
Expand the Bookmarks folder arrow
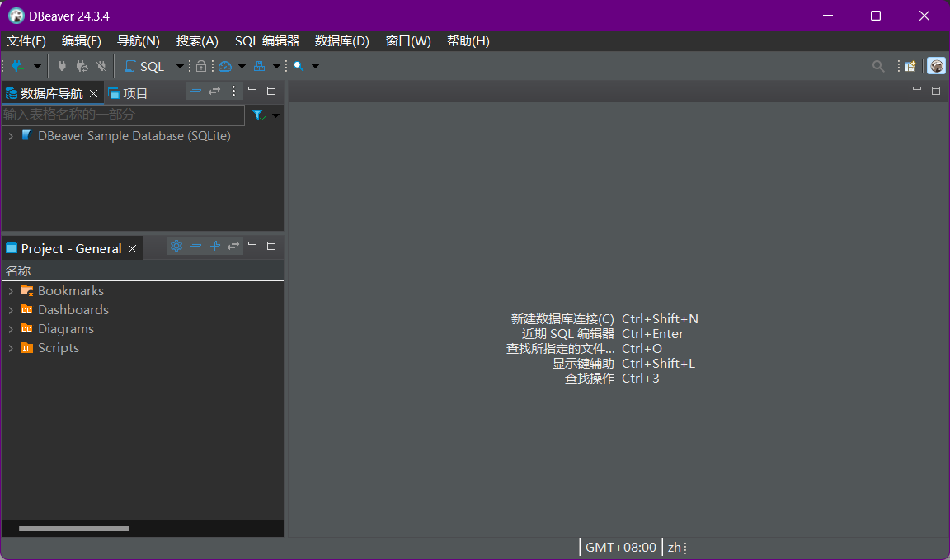coord(10,291)
